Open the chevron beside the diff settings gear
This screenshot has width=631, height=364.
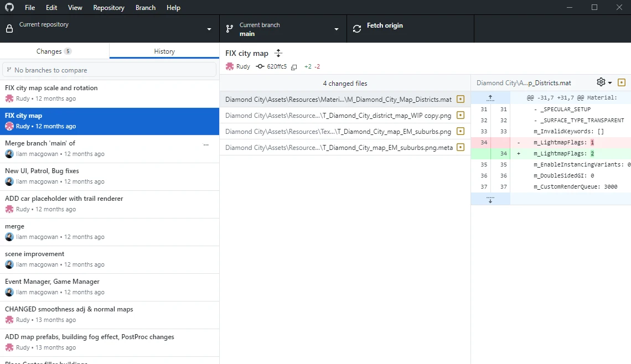click(609, 82)
